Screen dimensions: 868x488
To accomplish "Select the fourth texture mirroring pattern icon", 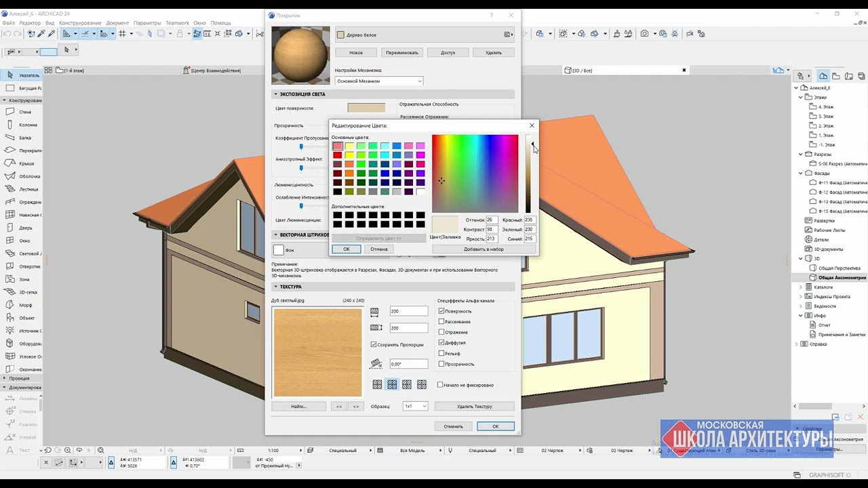I will [x=422, y=385].
